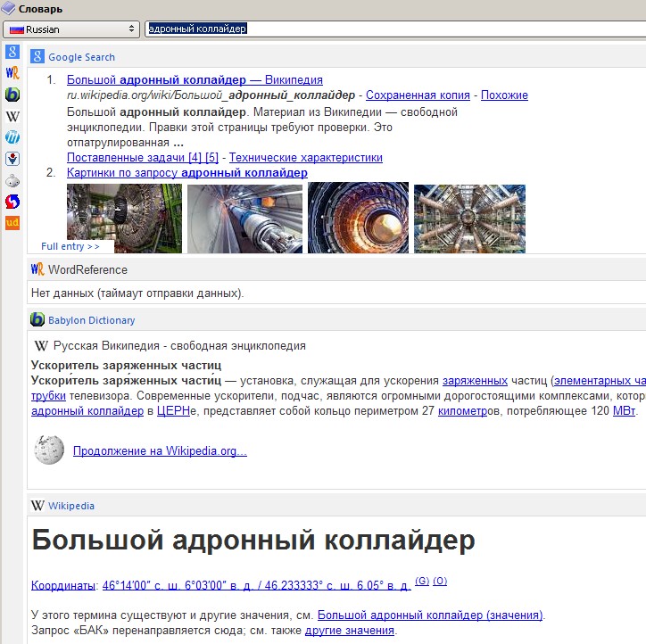Viewport: 646px width, 644px height.
Task: Click the ru.wikipedia.org result URL text
Action: [211, 95]
